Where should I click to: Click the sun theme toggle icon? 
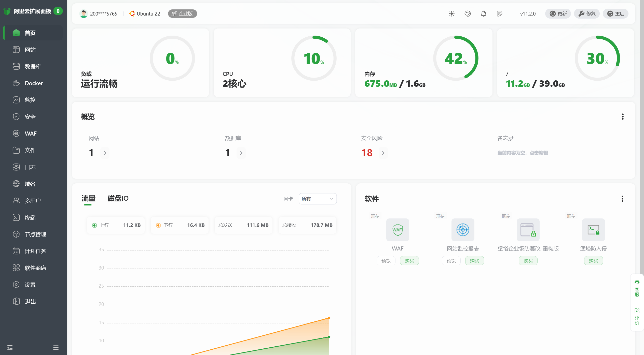coord(451,14)
